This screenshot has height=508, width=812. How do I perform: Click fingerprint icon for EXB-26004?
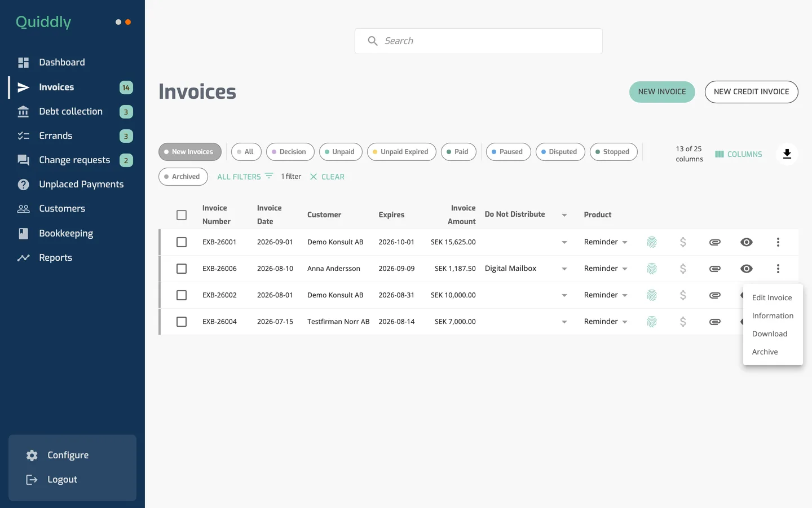tap(652, 322)
